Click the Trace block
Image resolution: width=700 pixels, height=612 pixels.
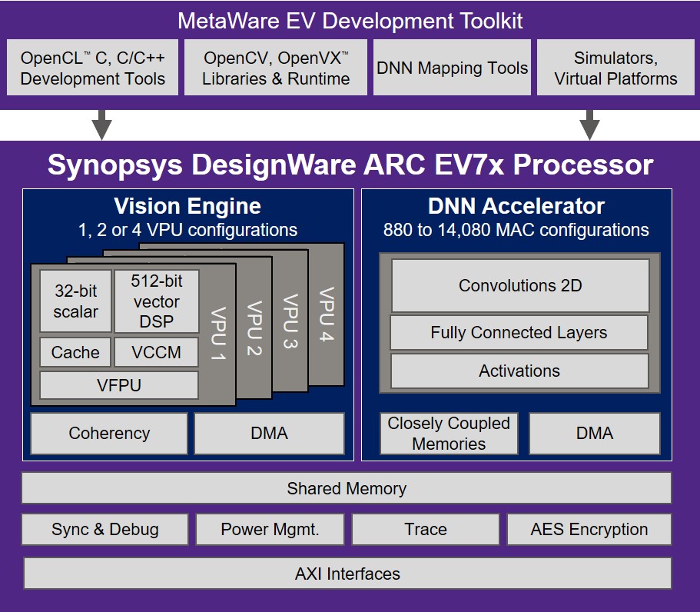coord(426,530)
